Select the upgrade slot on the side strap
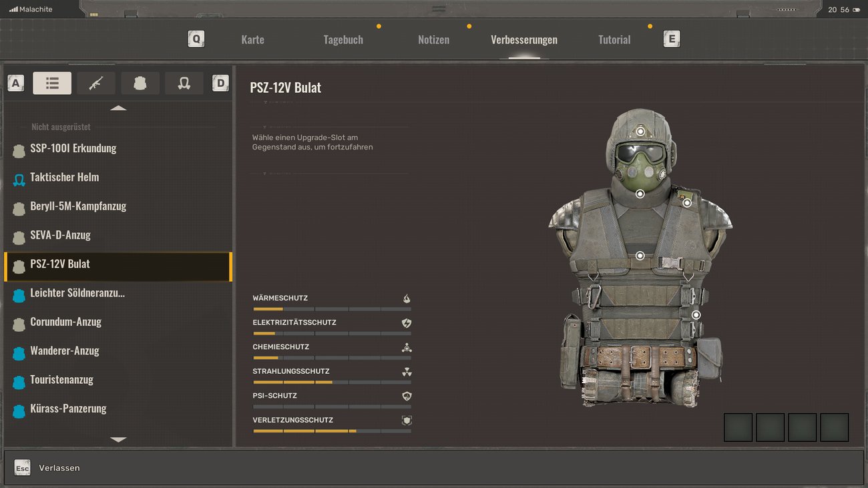This screenshot has height=488, width=868. pyautogui.click(x=696, y=314)
